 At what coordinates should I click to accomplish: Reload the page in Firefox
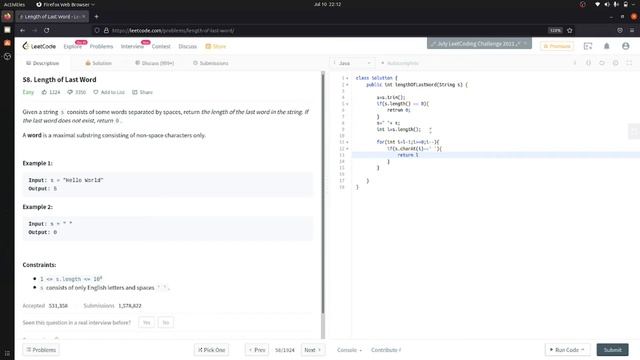coord(47,30)
